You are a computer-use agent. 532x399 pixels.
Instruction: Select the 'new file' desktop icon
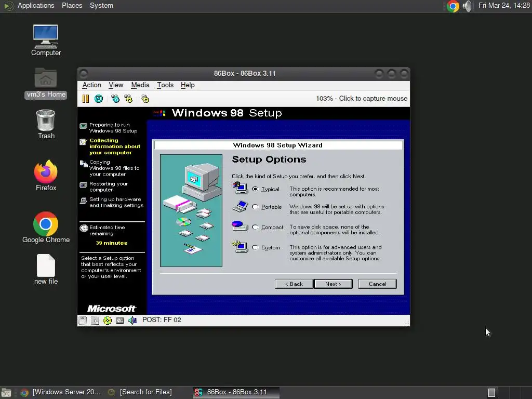(x=46, y=270)
